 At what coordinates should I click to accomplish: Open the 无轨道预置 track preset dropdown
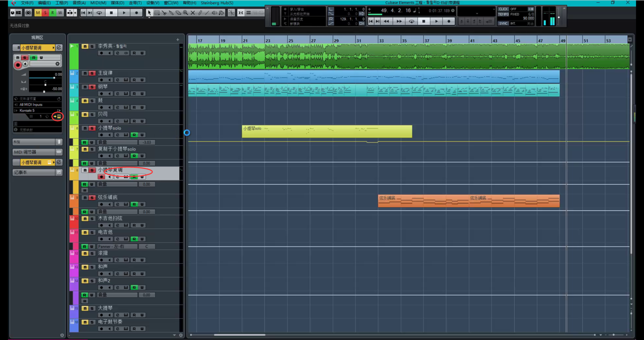(37, 99)
